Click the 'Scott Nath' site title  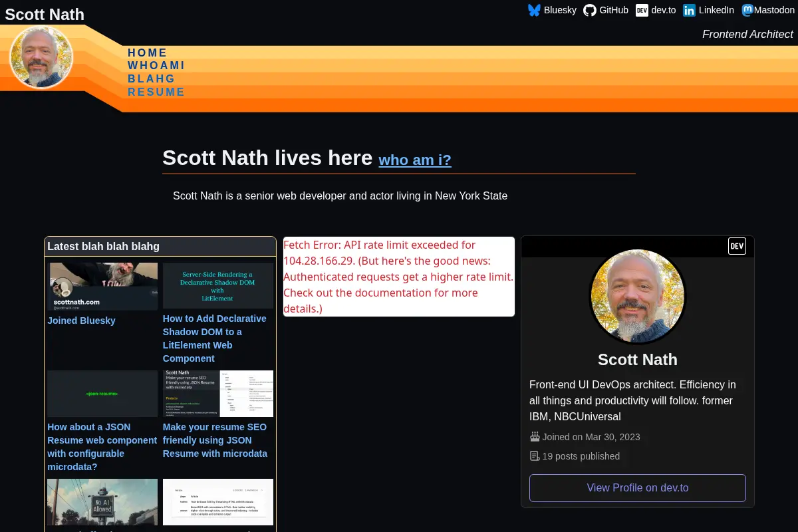click(x=45, y=14)
